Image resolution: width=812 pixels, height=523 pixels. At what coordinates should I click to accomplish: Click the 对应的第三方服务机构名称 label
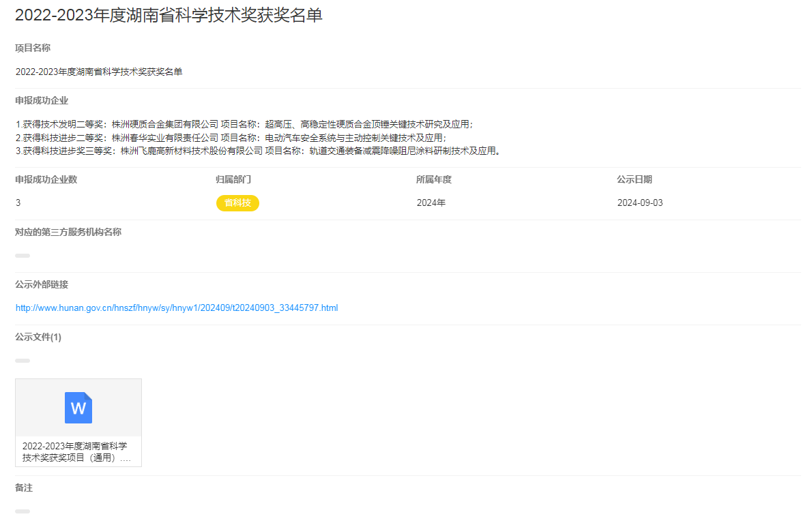tap(68, 233)
